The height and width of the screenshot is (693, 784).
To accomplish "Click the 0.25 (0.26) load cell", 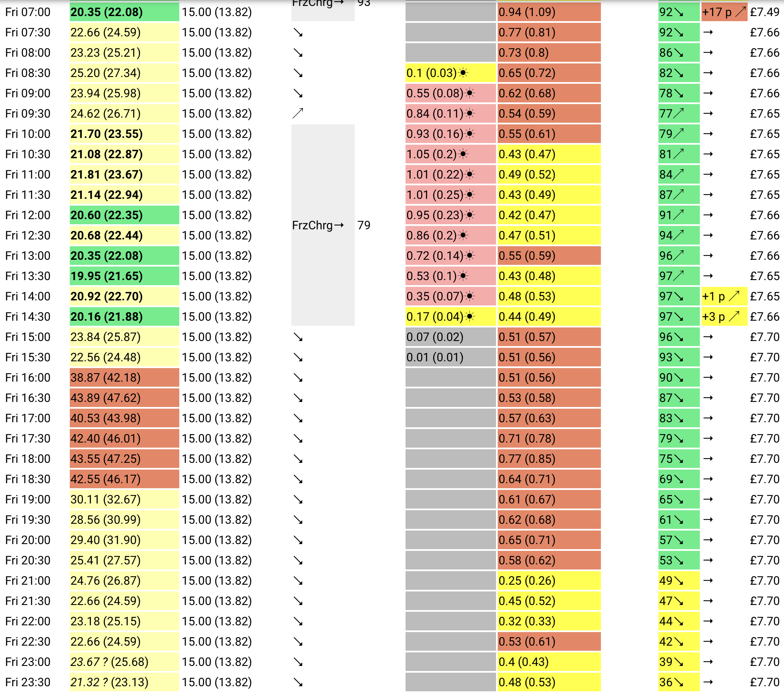I will coord(549,580).
